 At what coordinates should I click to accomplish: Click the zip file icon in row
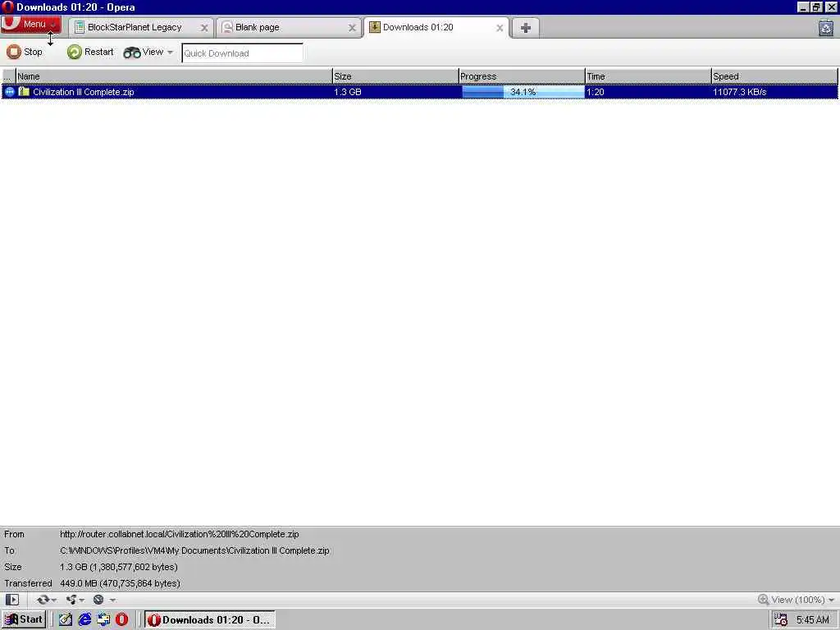click(24, 92)
